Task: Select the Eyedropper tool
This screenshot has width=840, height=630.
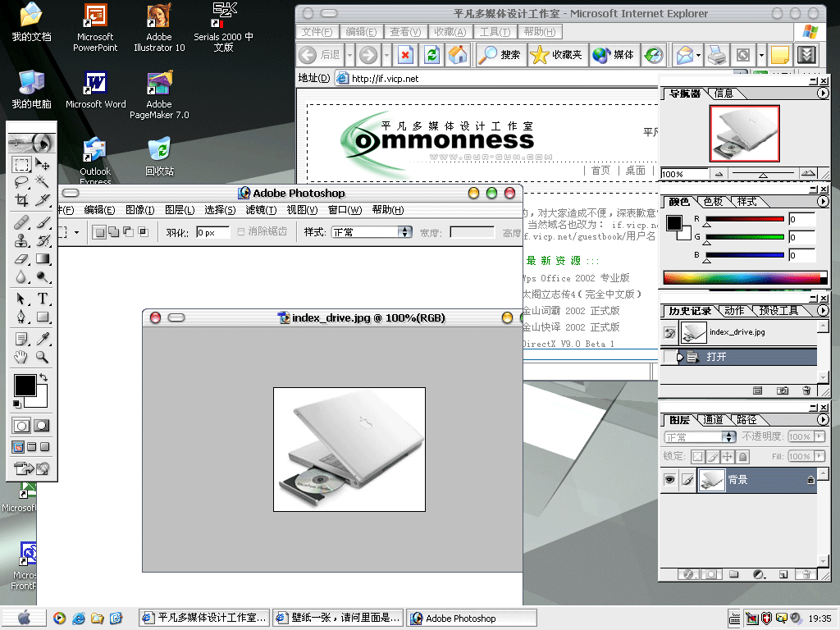Action: 43,339
